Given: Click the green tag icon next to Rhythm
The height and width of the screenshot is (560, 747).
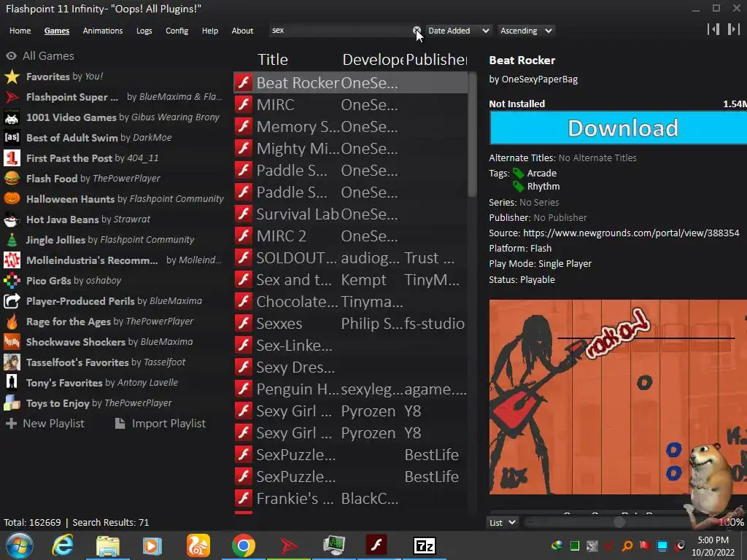Looking at the screenshot, I should pyautogui.click(x=519, y=187).
